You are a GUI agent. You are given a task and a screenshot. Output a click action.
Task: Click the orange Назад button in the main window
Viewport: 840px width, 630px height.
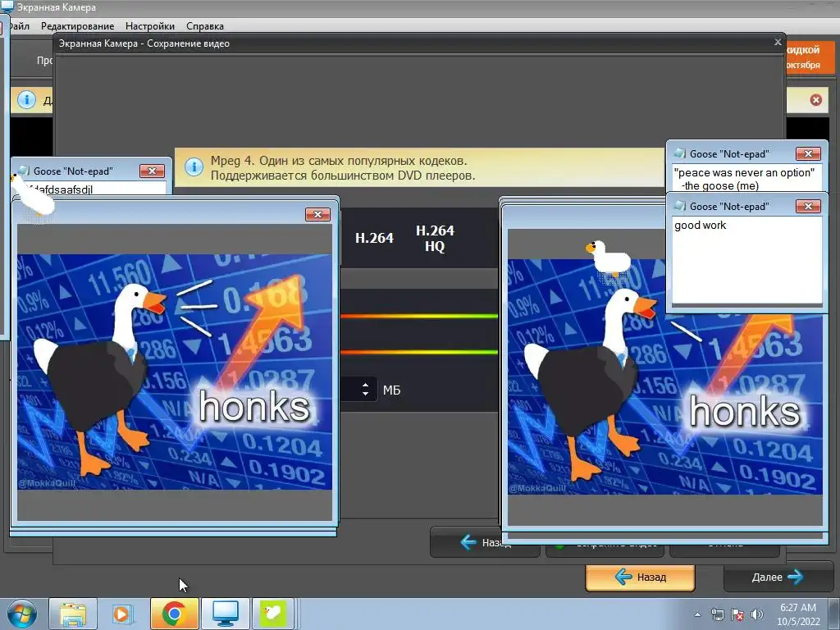(x=640, y=577)
